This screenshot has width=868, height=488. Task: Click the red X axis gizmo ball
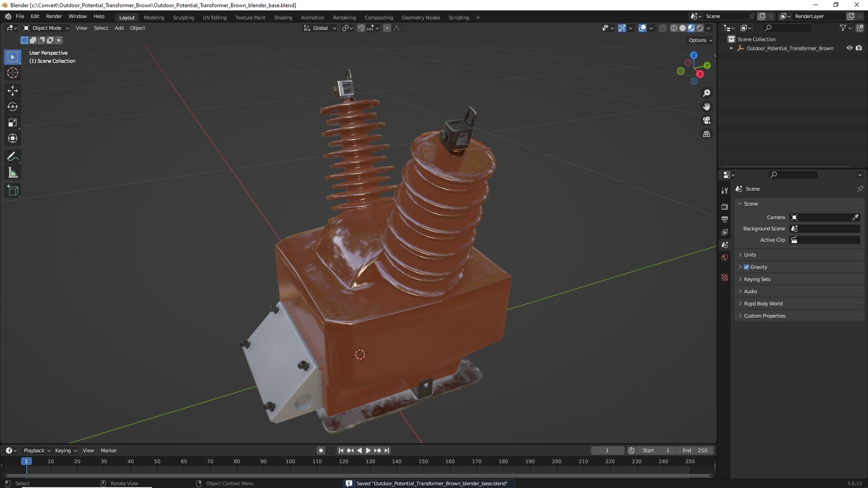[700, 74]
